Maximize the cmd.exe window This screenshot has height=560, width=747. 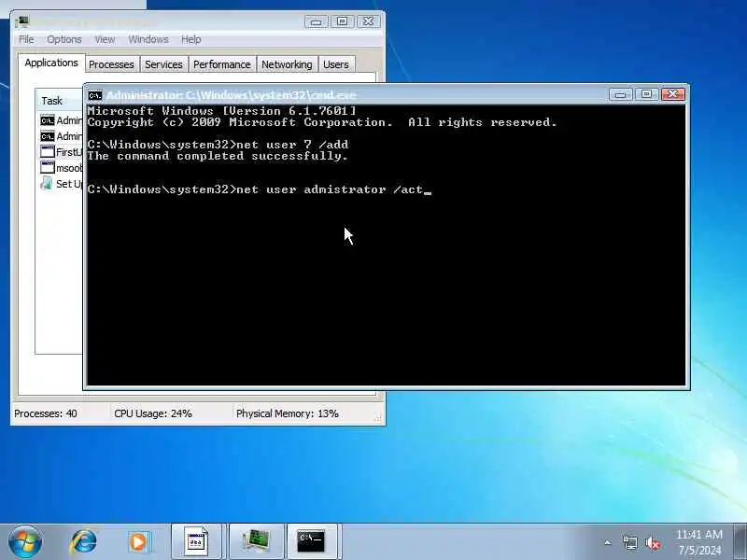point(646,94)
